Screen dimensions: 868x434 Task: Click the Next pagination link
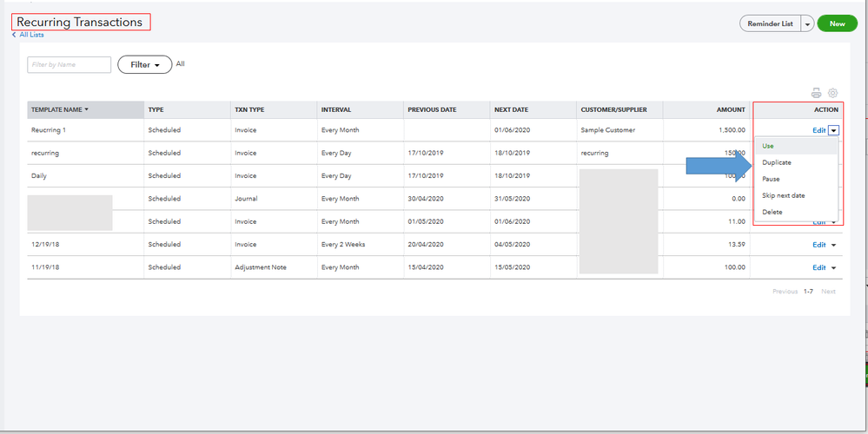tap(828, 292)
